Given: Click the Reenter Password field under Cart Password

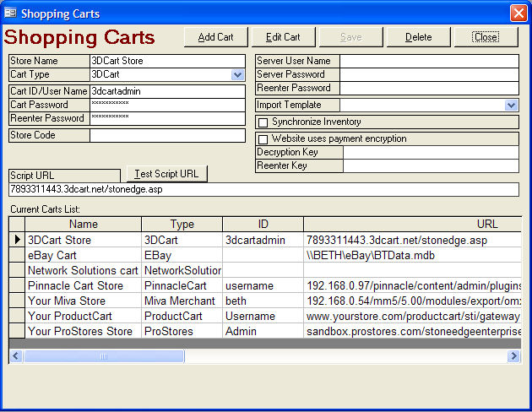Looking at the screenshot, I should (x=167, y=119).
